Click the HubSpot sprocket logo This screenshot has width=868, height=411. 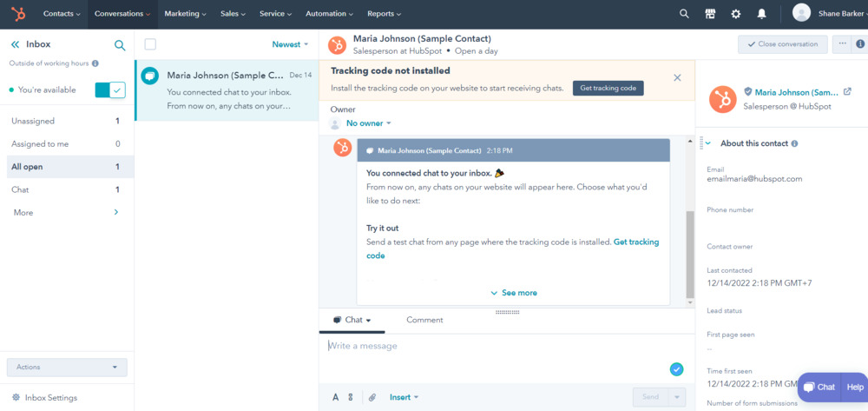(x=18, y=14)
